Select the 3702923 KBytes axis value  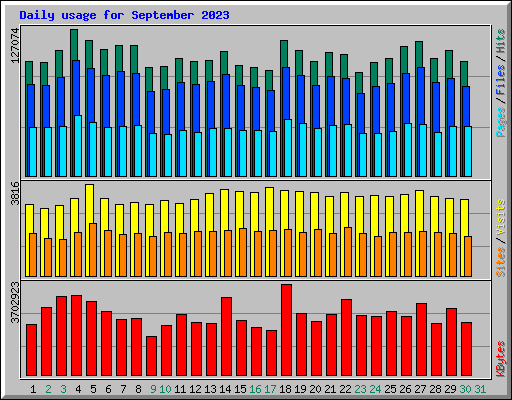pyautogui.click(x=15, y=303)
